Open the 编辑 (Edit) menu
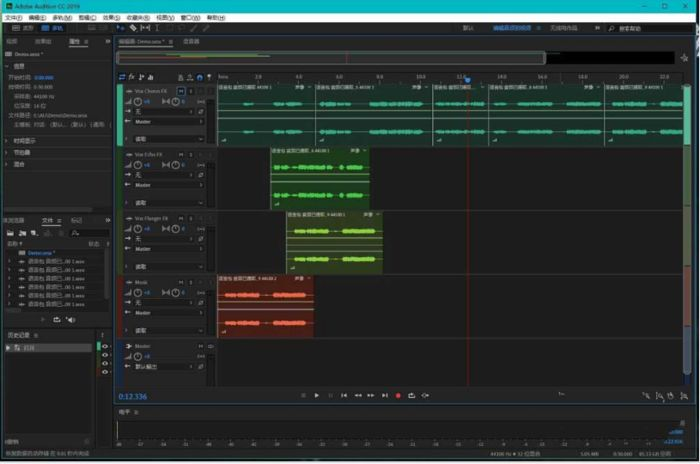Image resolution: width=700 pixels, height=464 pixels. point(37,18)
